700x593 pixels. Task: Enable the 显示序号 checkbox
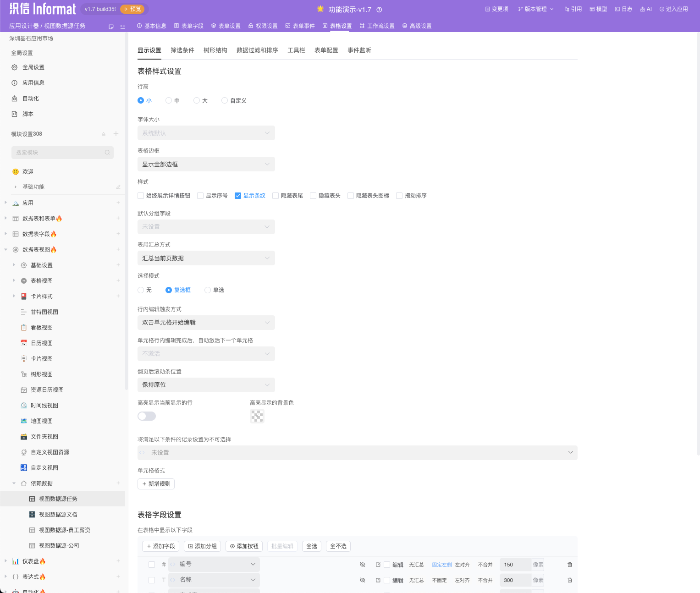(x=200, y=196)
